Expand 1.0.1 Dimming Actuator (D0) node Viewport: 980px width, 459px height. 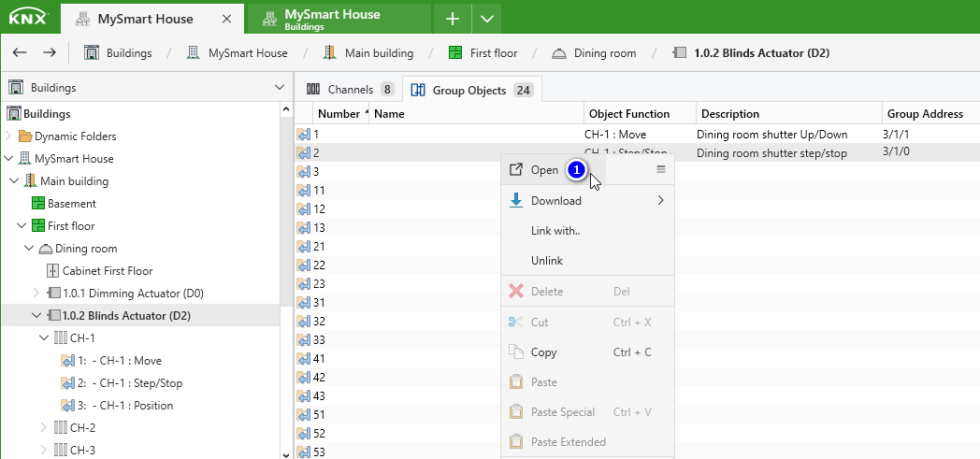point(36,293)
